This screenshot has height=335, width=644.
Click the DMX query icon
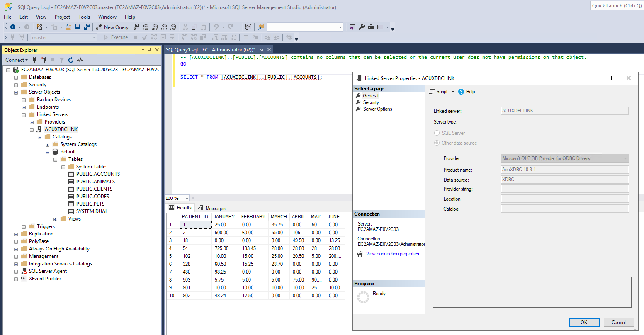155,27
